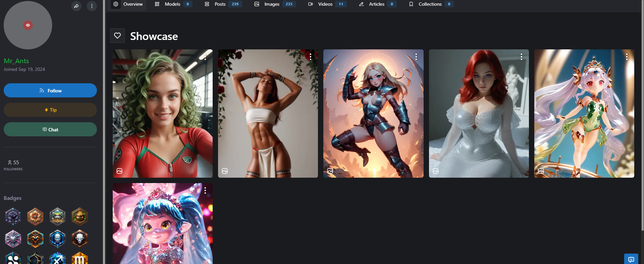Open the amber letter m badge

pos(80,258)
